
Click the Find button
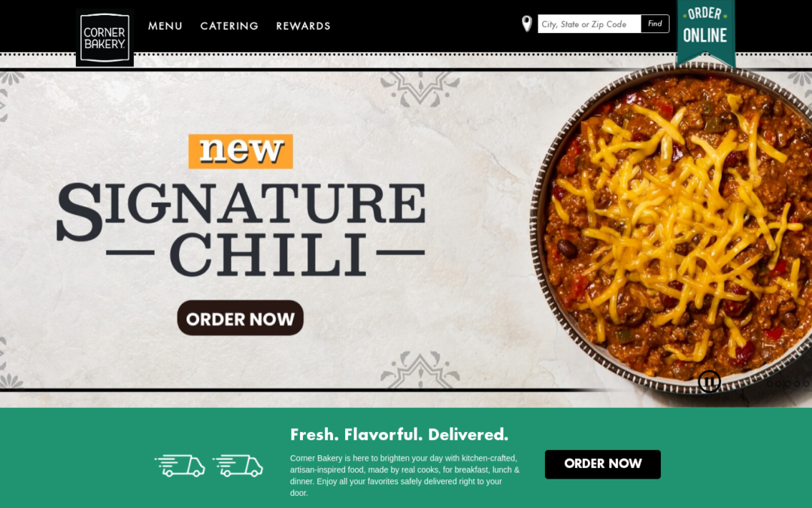pyautogui.click(x=655, y=24)
